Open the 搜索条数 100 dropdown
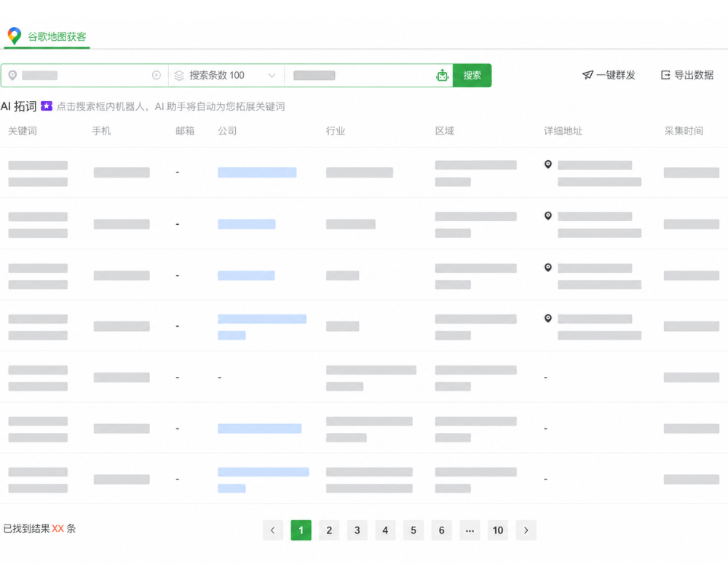 point(226,75)
